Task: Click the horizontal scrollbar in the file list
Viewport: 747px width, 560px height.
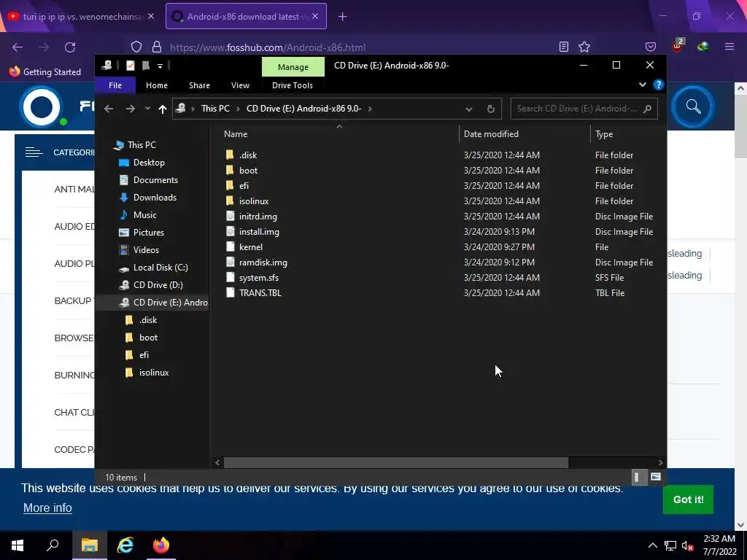Action: [396, 462]
